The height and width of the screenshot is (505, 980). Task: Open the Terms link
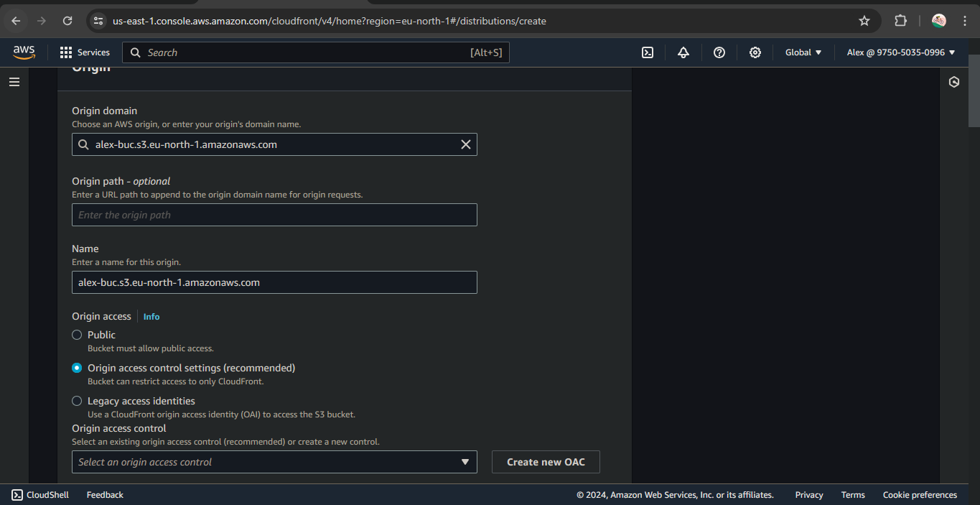pos(853,495)
